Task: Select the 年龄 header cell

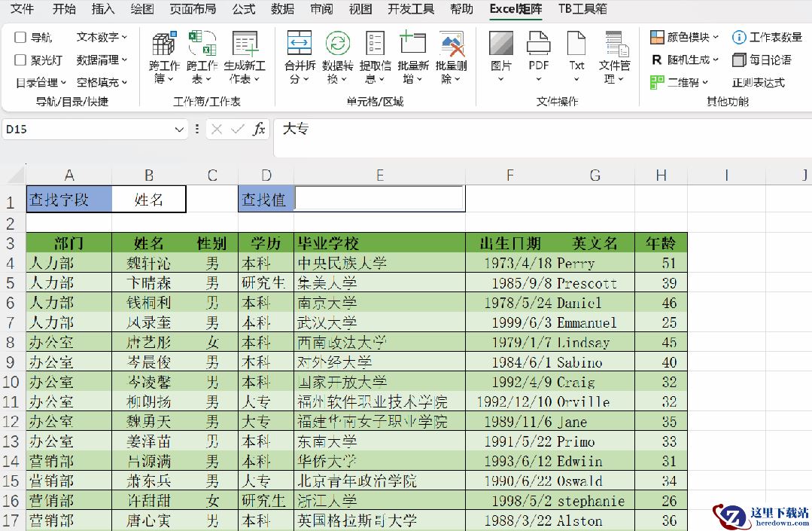Action: click(x=661, y=243)
